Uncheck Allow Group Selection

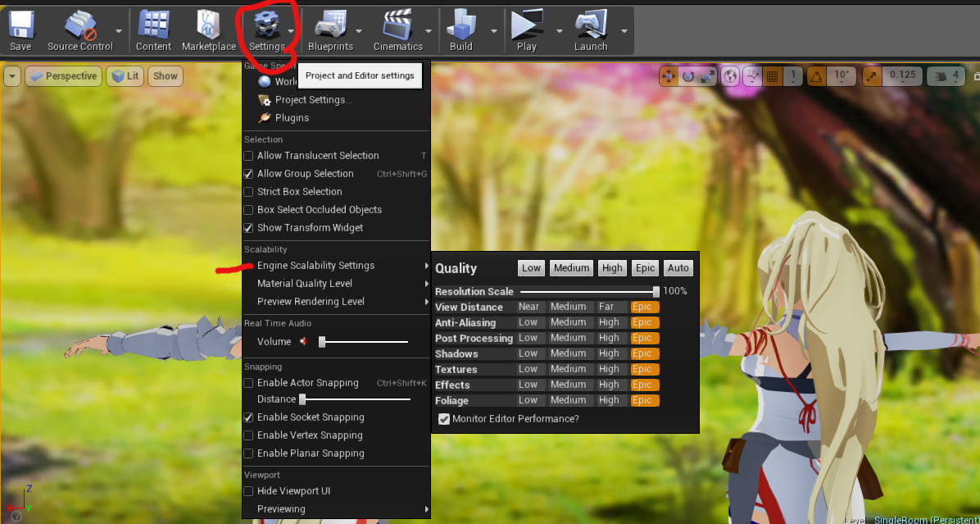(x=248, y=174)
